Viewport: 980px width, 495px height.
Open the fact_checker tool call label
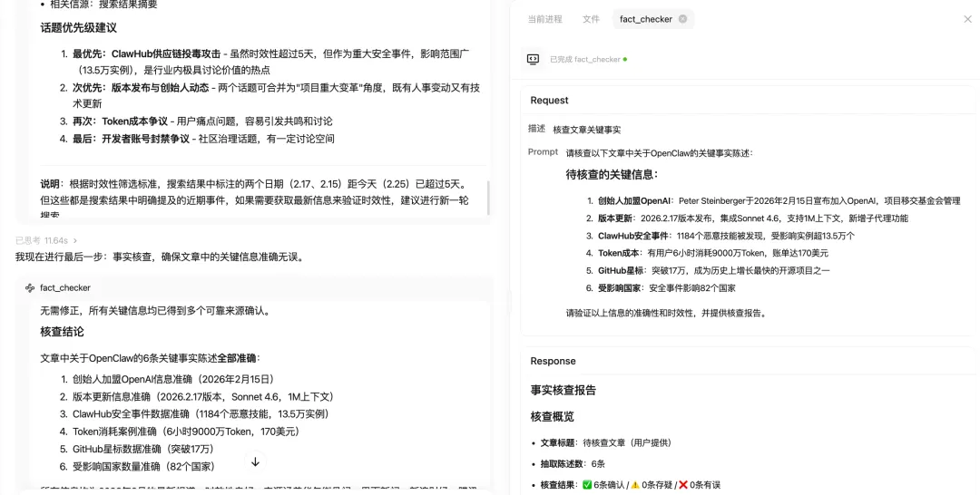(65, 287)
